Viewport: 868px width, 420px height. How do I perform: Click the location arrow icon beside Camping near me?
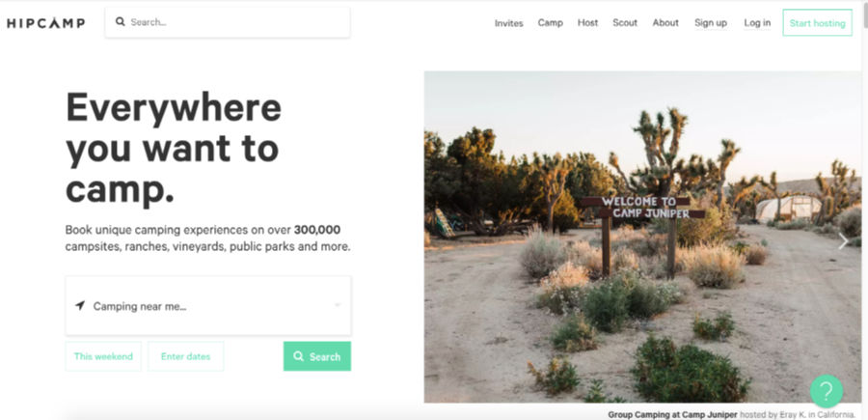[80, 305]
